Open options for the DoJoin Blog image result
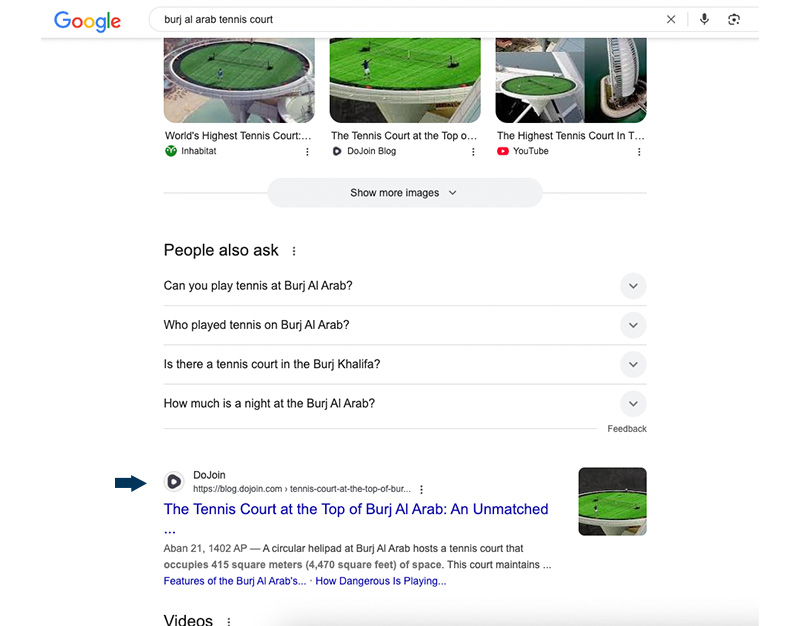 click(x=473, y=152)
